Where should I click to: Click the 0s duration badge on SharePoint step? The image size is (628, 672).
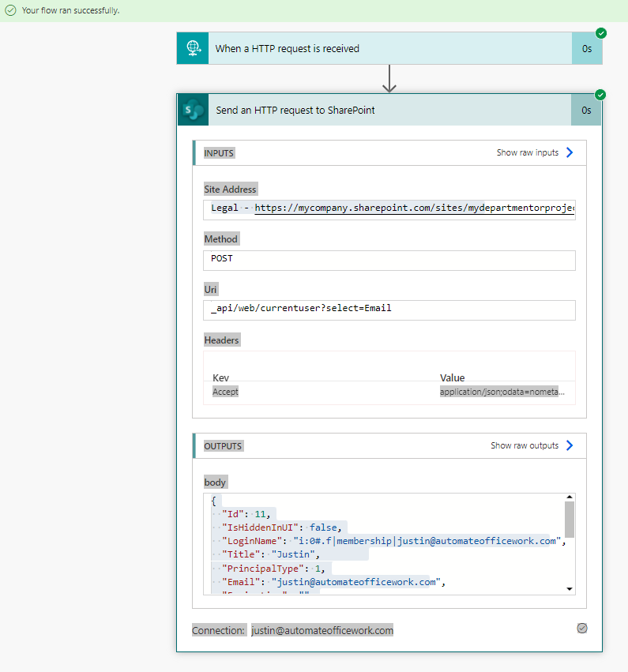[x=586, y=110]
